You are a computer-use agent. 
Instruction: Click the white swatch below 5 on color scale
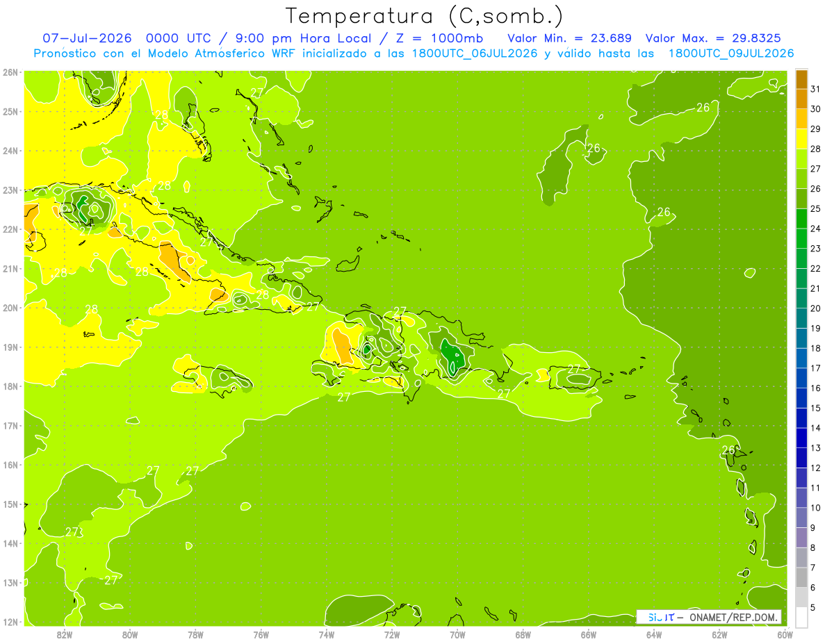801,617
